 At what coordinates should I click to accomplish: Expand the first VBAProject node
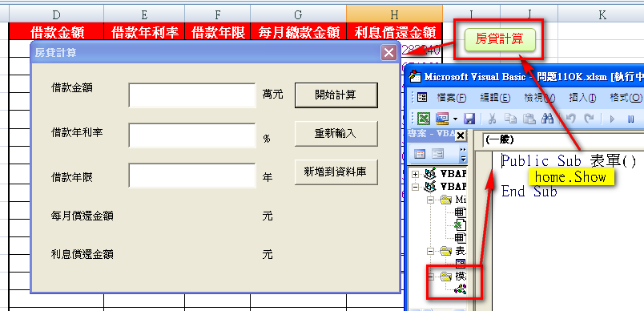coord(416,174)
